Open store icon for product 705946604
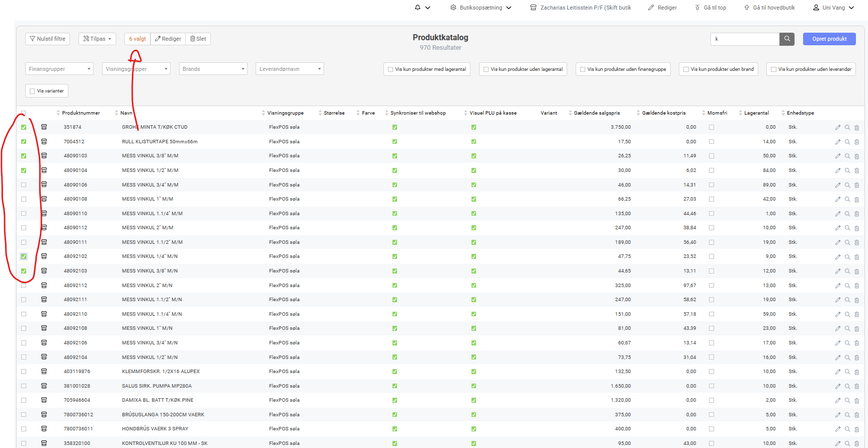 [44, 400]
